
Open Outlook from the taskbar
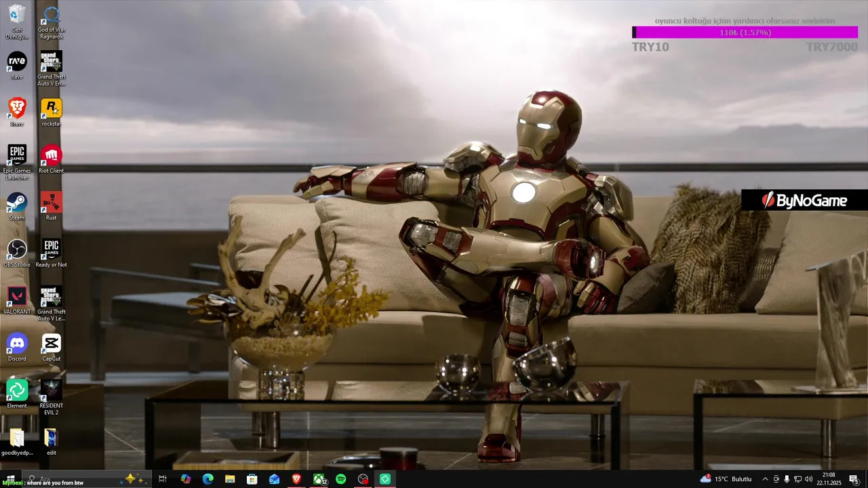point(274,479)
